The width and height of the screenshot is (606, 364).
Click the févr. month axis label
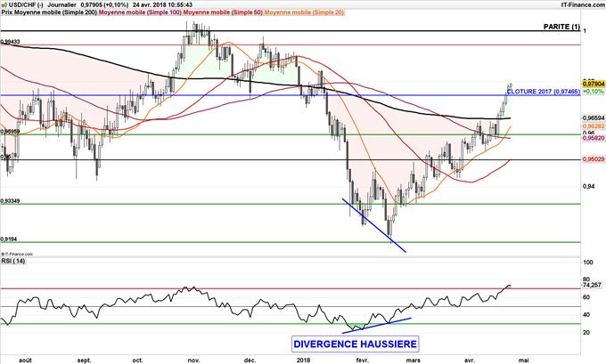click(x=362, y=360)
